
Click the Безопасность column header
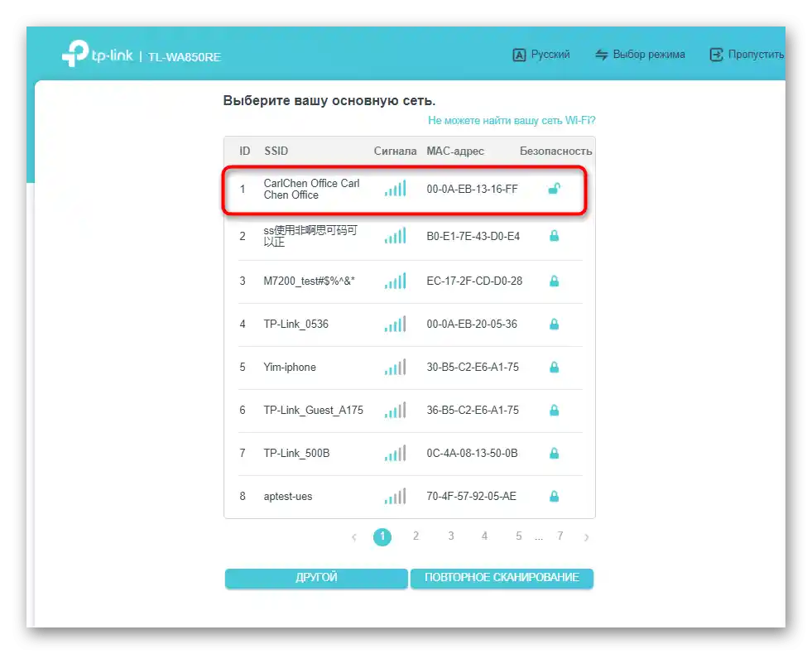click(x=555, y=151)
